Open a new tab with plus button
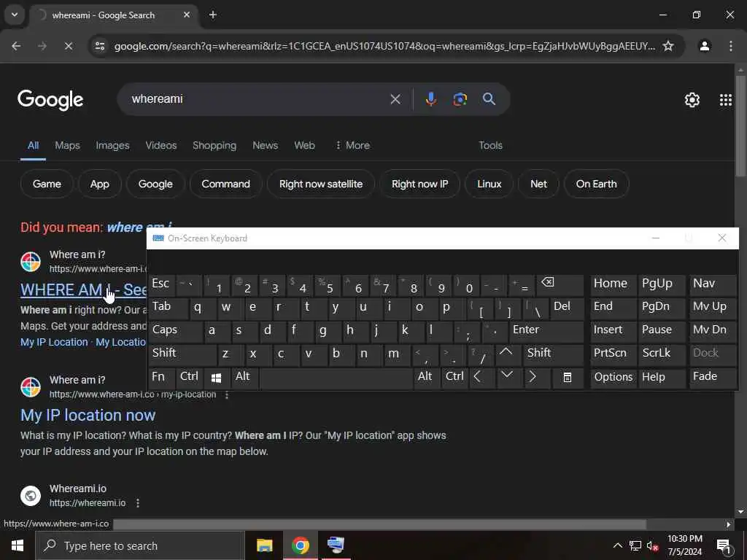Viewport: 747px width, 560px height. 213,15
